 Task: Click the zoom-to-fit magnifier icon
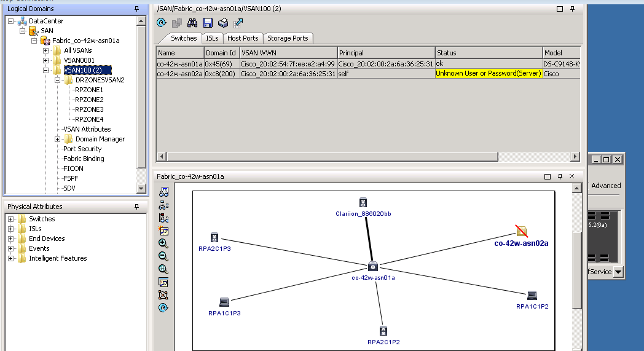click(163, 269)
